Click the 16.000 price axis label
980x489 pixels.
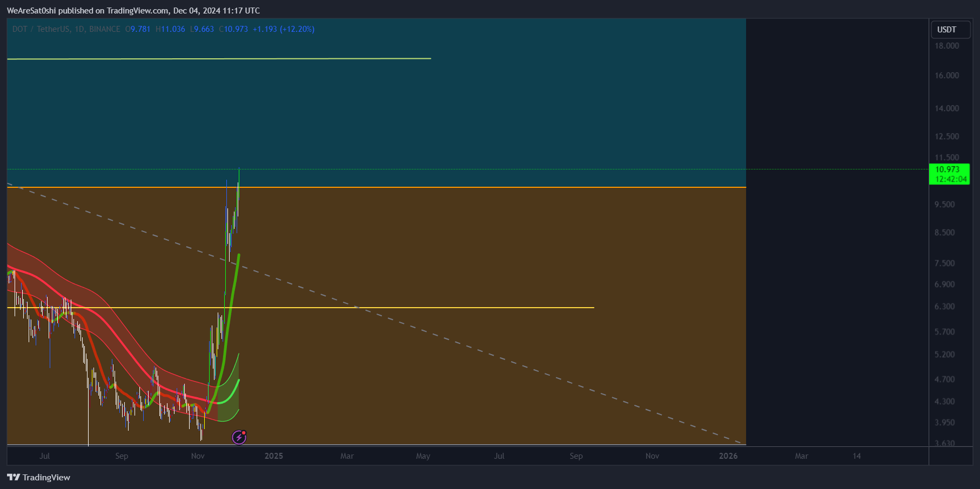tap(947, 76)
